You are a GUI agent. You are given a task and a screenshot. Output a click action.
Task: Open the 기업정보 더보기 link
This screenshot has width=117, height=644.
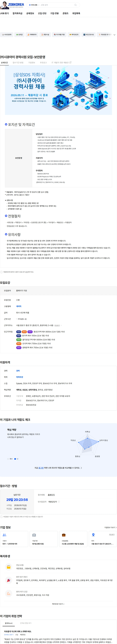click(x=110, y=527)
